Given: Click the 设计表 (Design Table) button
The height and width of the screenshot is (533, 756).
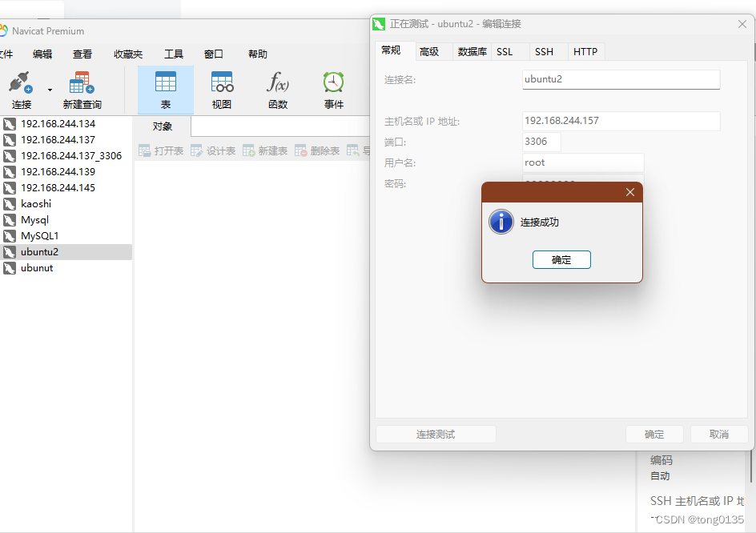Looking at the screenshot, I should point(213,150).
